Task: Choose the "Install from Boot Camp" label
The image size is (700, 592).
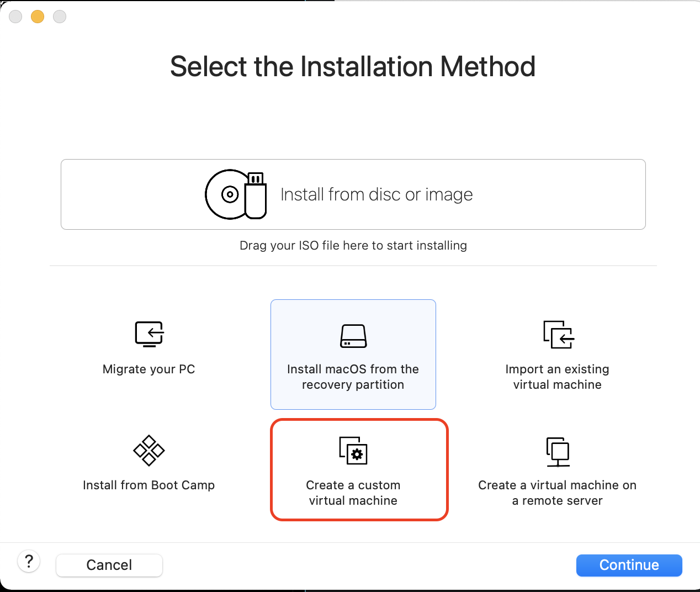Action: [149, 485]
